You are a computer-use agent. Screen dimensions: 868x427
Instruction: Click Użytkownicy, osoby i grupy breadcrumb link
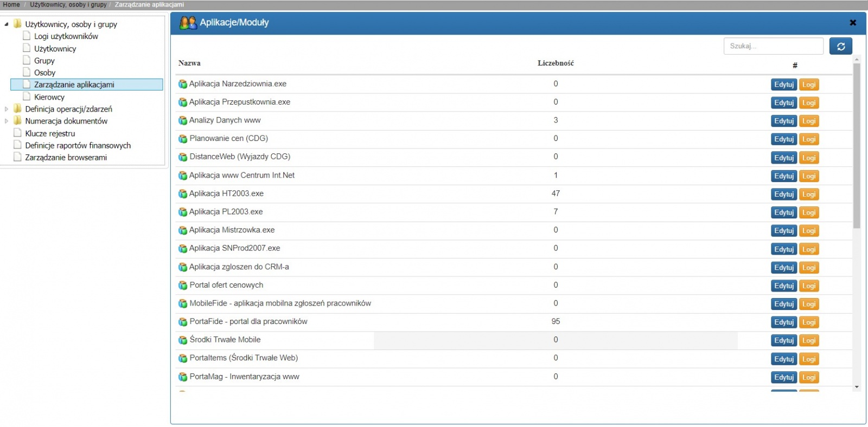(x=68, y=4)
